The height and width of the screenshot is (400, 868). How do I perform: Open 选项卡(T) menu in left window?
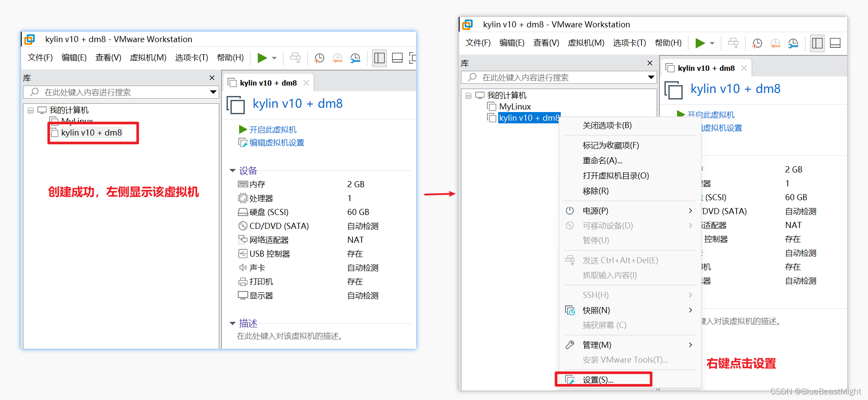(x=191, y=58)
